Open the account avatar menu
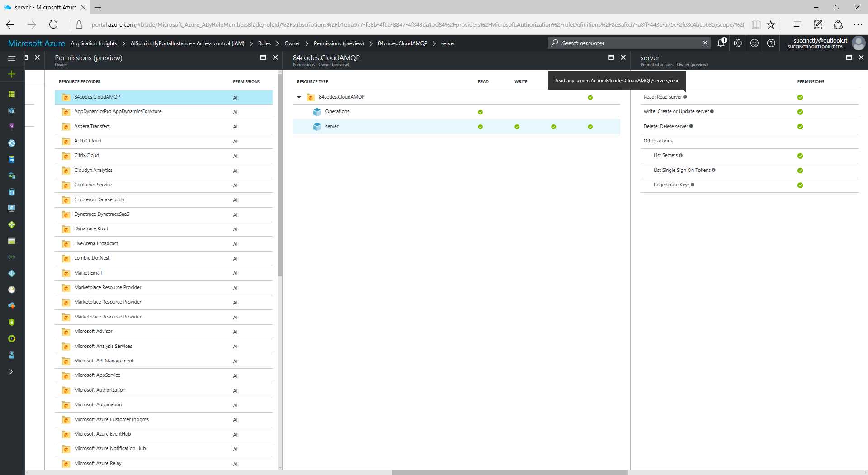Screen dimensions: 868x475 click(858, 43)
